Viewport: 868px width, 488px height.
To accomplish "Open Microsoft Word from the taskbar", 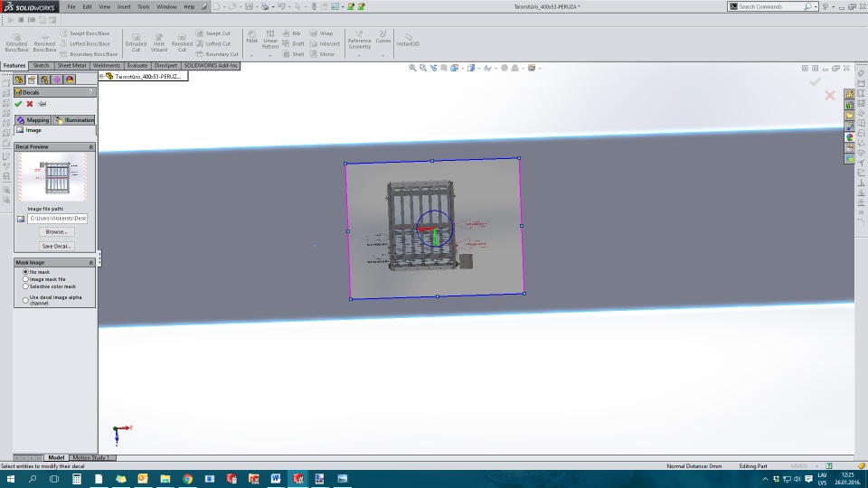I will (x=276, y=479).
